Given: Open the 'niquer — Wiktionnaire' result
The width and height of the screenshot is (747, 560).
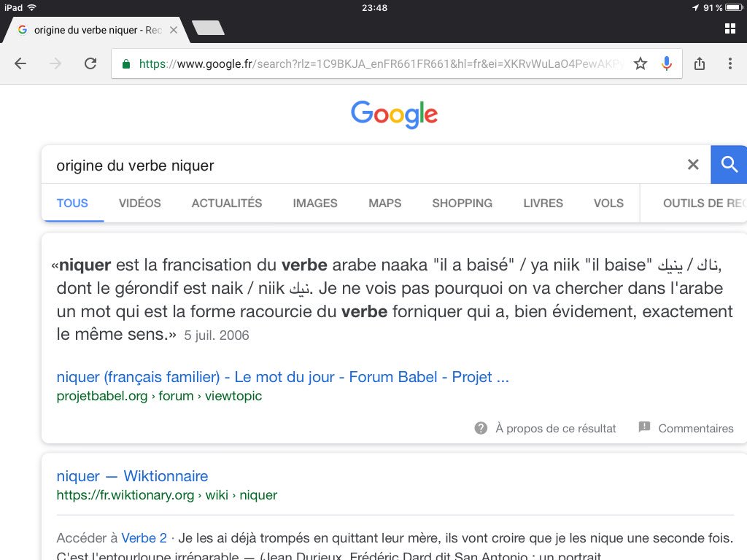Looking at the screenshot, I should tap(132, 475).
